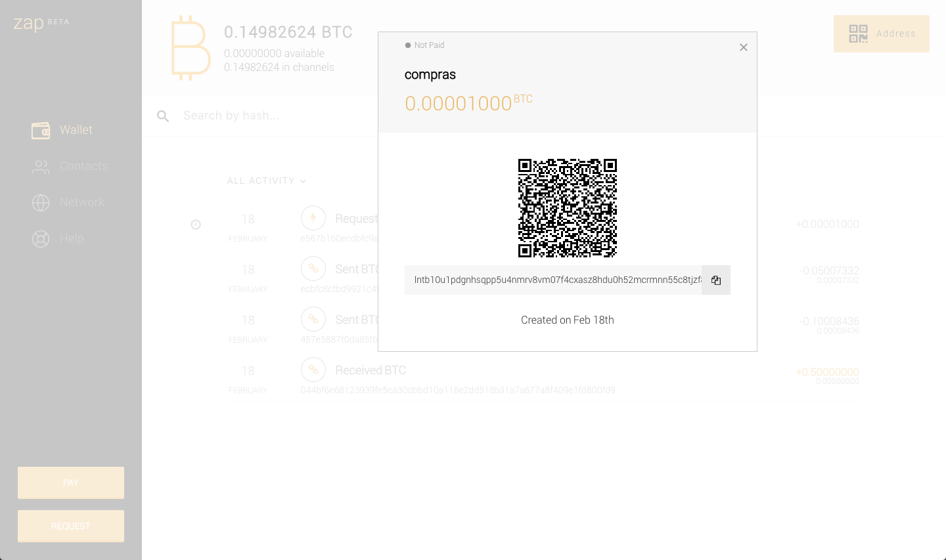
Task: Click the 0.00000000 available text
Action: pos(275,53)
